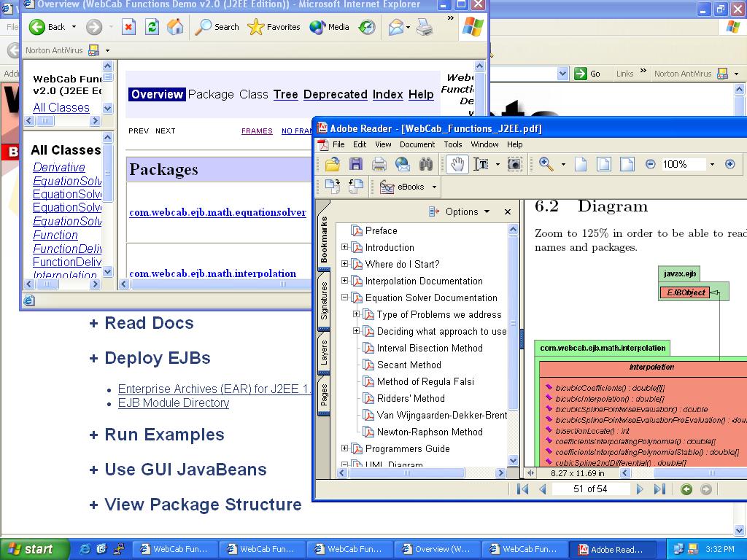Open Adobe Reader Tools menu

tap(453, 144)
